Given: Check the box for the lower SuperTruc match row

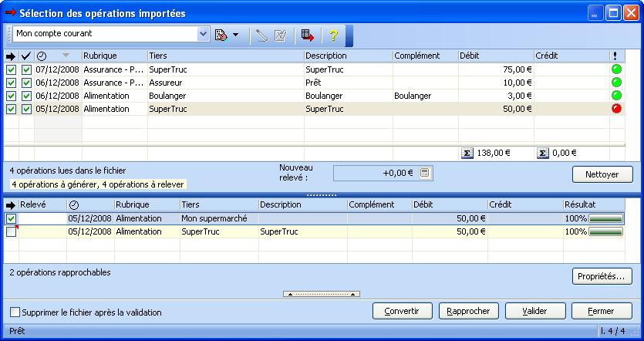Looking at the screenshot, I should 11,231.
